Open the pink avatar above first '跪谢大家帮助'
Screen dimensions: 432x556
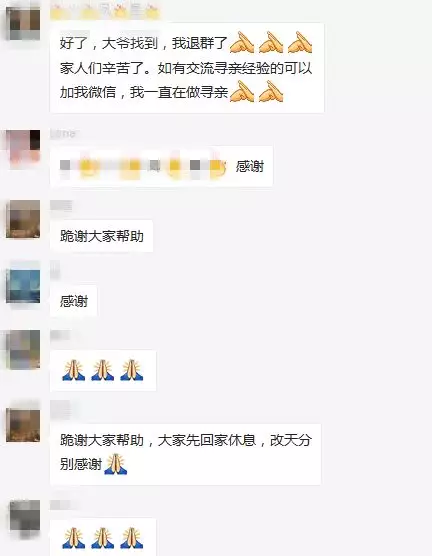click(x=23, y=147)
